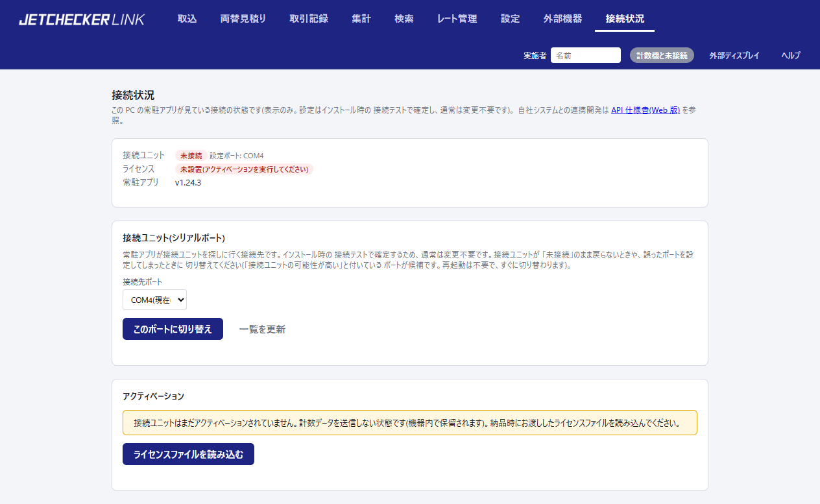Expand the 接続先ポート COM4 dropdown
The width and height of the screenshot is (820, 504).
point(154,300)
